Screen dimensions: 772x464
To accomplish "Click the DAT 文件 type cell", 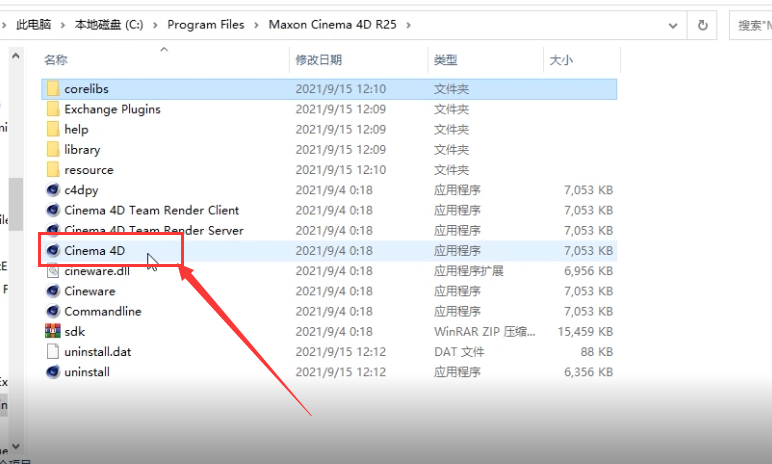I will tap(459, 352).
